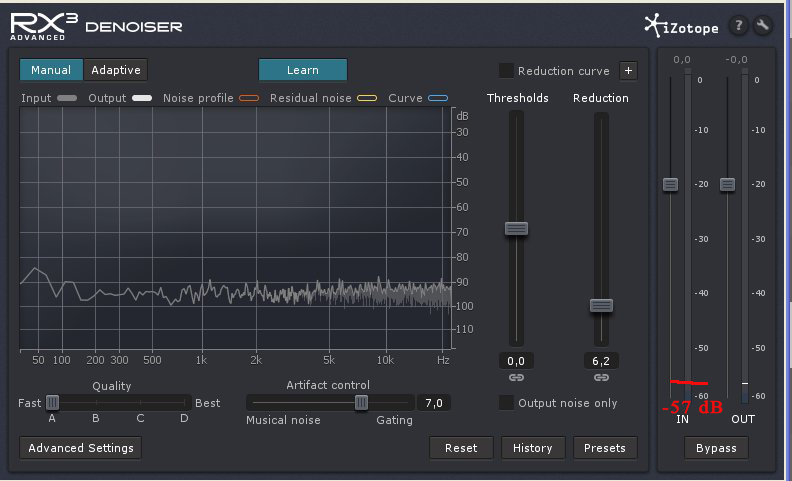Click the Musical noise label
Viewport: 792px width, 481px height.
pos(283,420)
